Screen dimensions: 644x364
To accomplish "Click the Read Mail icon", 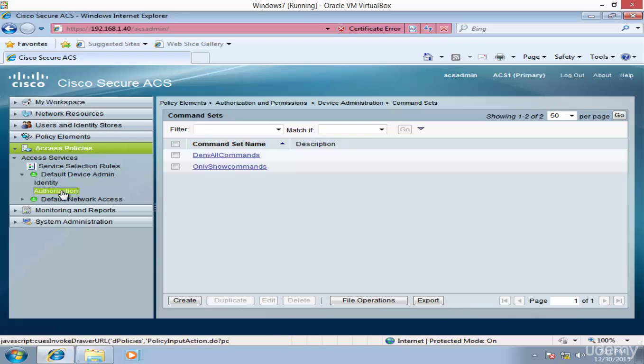I will click(x=482, y=57).
